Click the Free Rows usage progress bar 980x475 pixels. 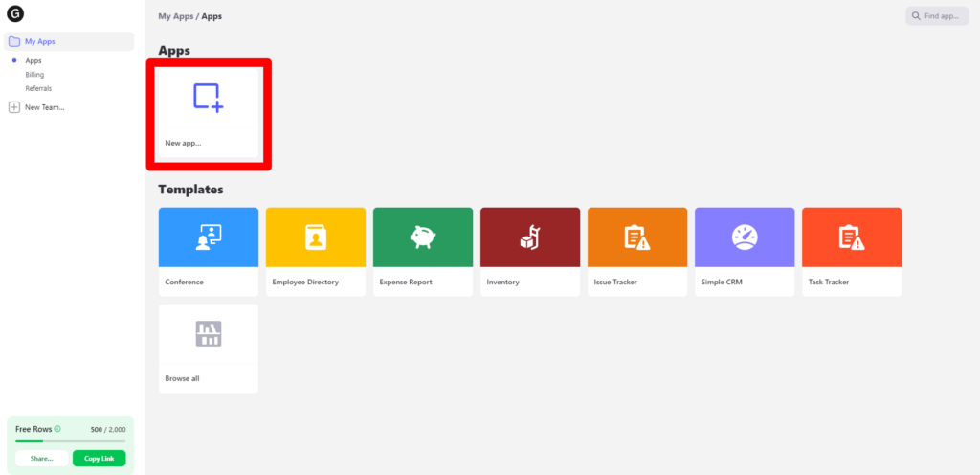pyautogui.click(x=70, y=441)
